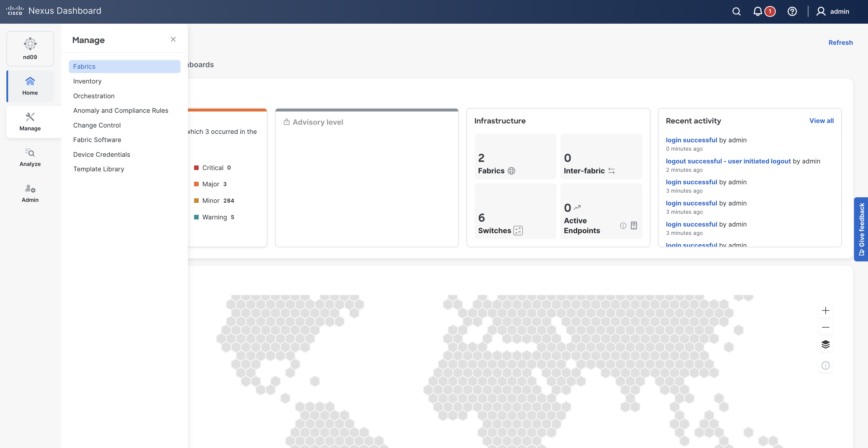868x448 pixels.
Task: Choose Anomaly and Compliance Rules
Action: click(120, 110)
